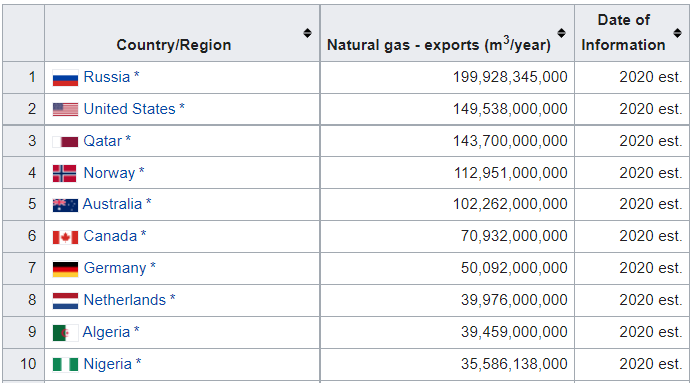
Task: Select Norway's value 112,951,000,000
Action: [x=511, y=173]
